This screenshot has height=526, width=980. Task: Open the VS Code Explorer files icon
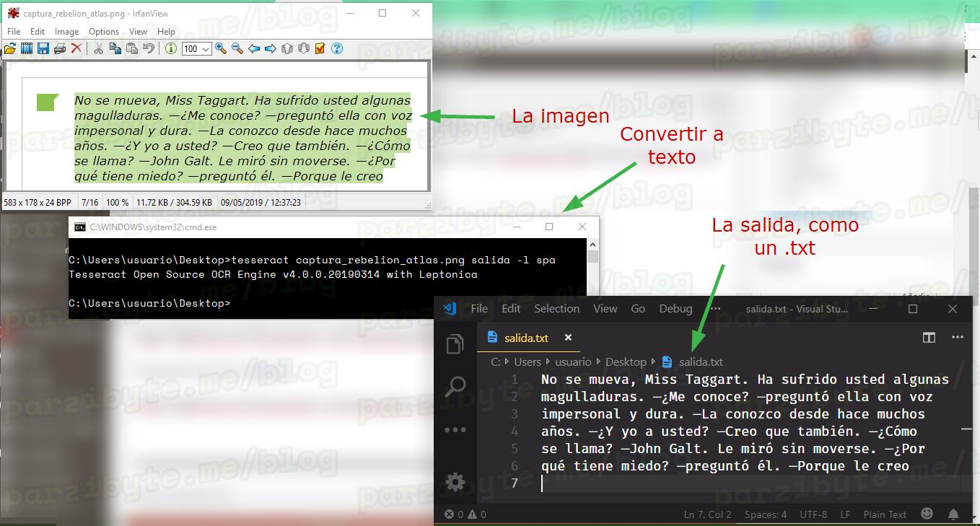[x=455, y=344]
